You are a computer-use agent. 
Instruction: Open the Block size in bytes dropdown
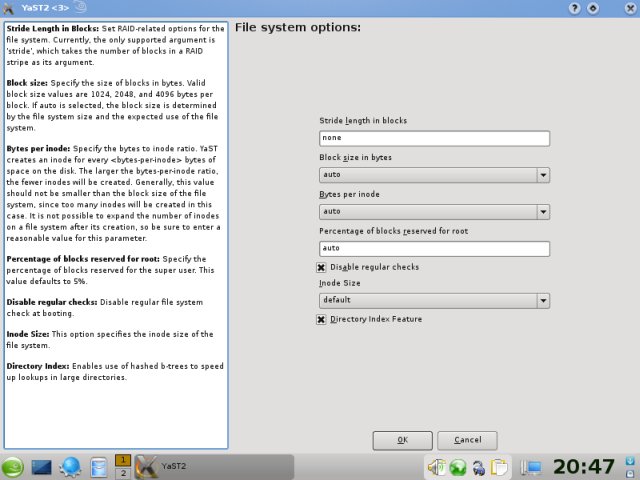[x=434, y=175]
